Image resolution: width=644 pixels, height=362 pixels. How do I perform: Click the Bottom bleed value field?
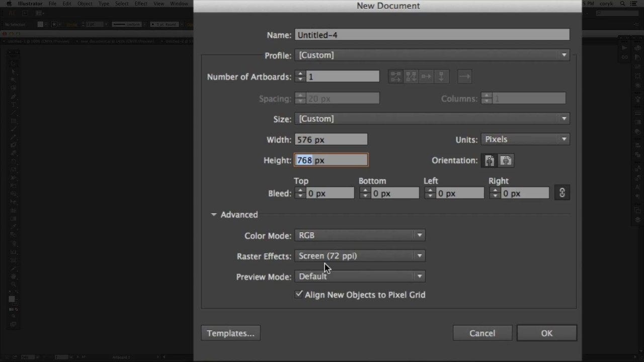click(x=395, y=193)
